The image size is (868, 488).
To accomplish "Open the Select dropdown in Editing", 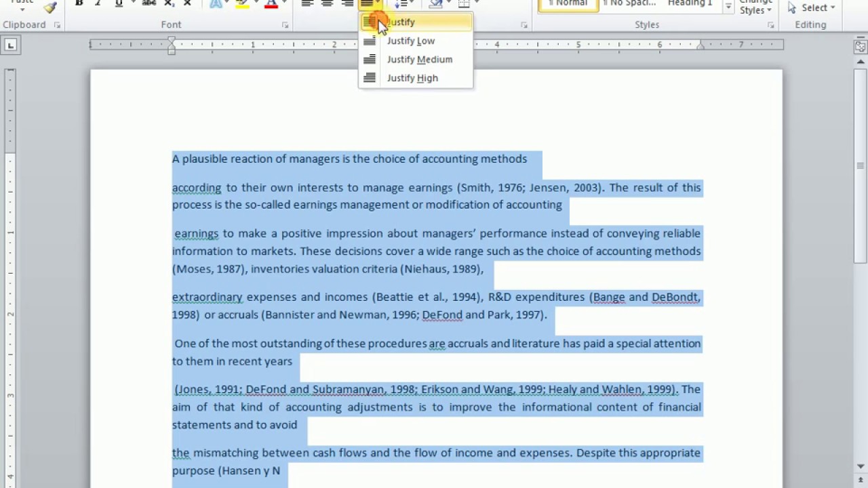I will click(812, 7).
